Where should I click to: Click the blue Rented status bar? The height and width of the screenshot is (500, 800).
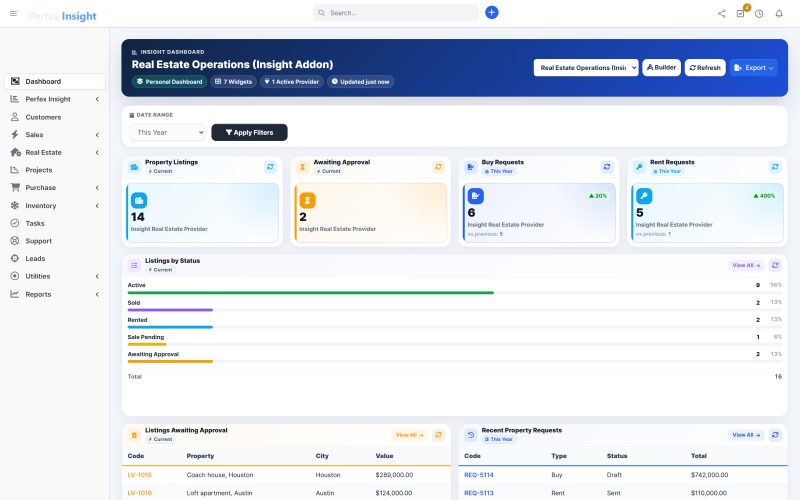[x=170, y=327]
